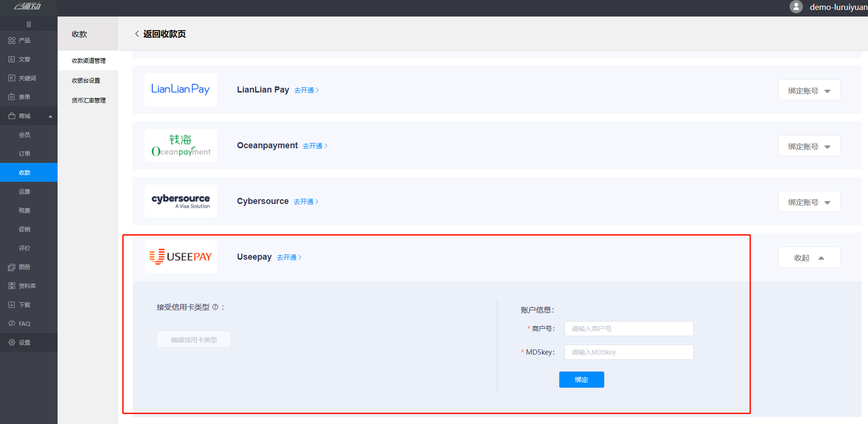Click the user avatar icon at top
The height and width of the screenshot is (424, 868).
pos(796,7)
